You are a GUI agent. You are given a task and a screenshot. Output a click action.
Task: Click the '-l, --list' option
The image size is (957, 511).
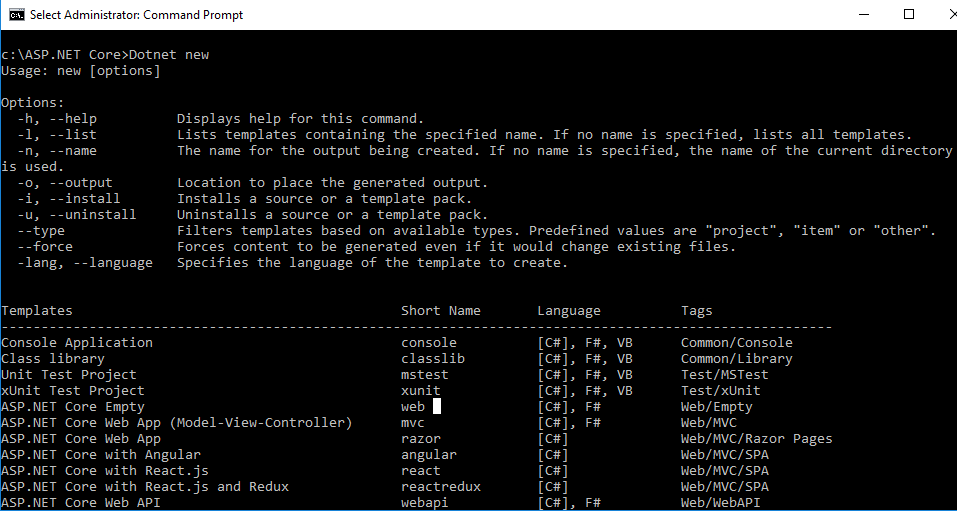[x=57, y=134]
